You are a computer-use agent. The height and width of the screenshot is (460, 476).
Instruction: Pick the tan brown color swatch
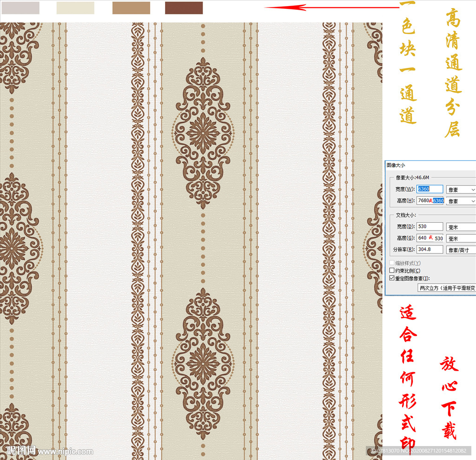click(x=131, y=8)
